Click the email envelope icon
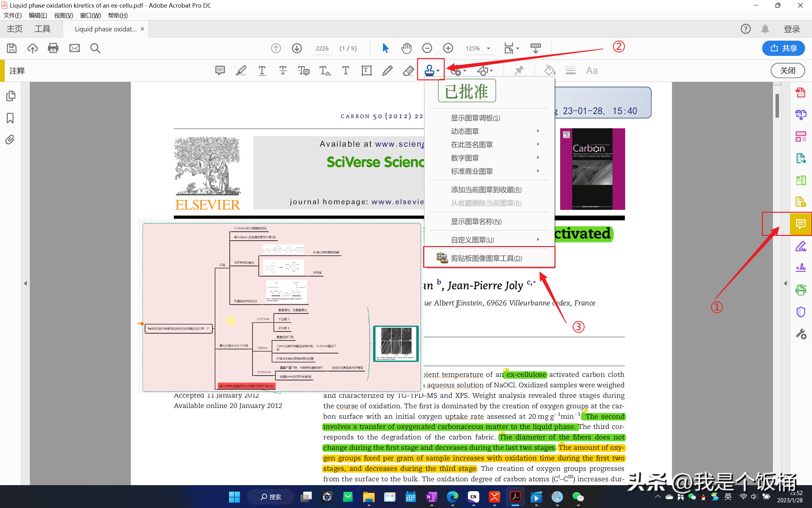812x508 pixels. [x=75, y=48]
